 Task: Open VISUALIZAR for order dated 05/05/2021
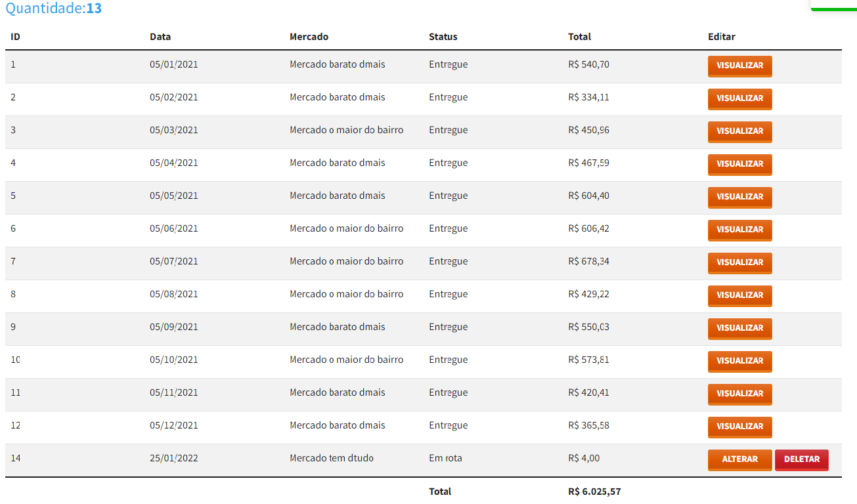[x=739, y=198]
